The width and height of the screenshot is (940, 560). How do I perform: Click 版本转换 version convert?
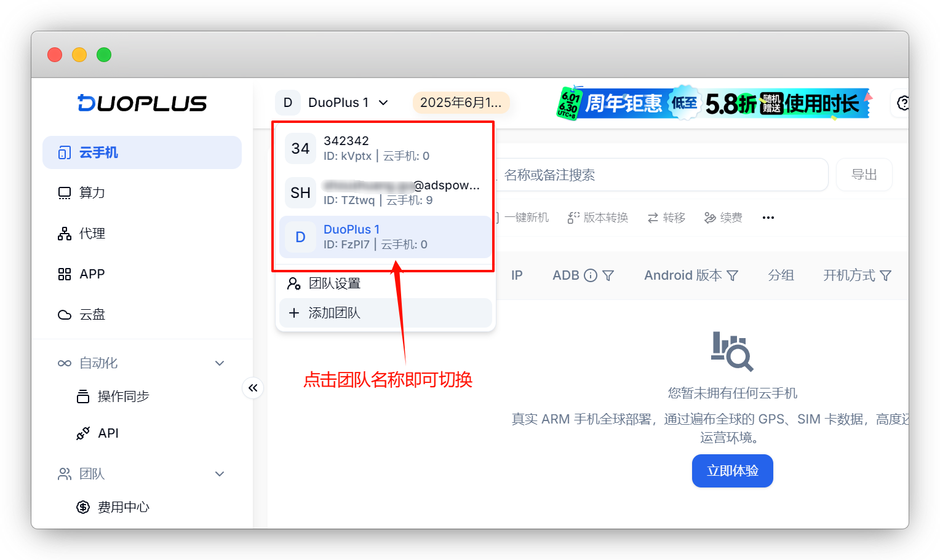[597, 218]
